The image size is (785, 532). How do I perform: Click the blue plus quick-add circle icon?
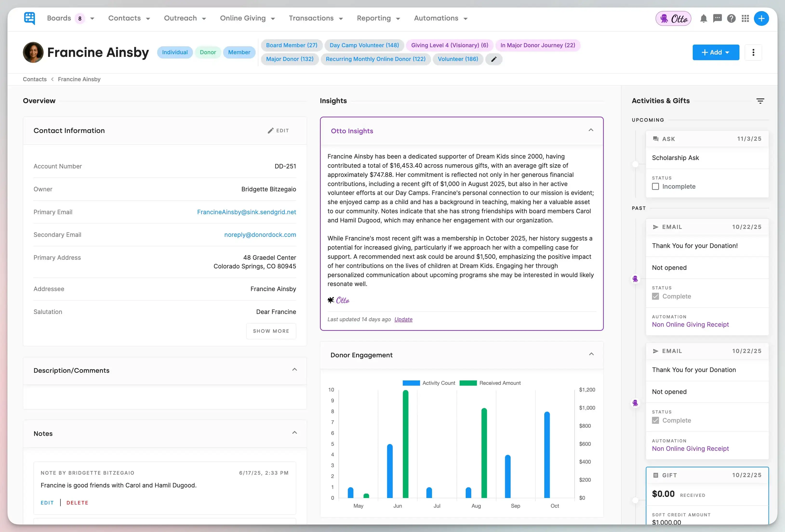761,19
